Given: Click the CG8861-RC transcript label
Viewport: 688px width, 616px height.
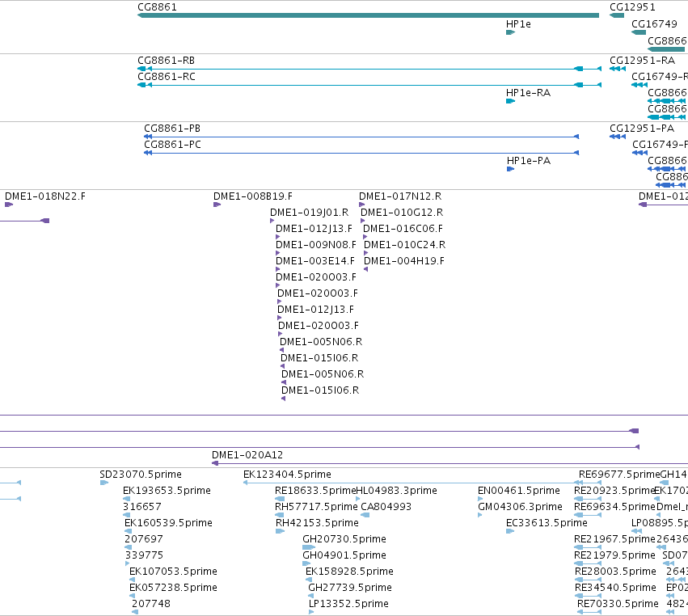Looking at the screenshot, I should click(x=167, y=77).
